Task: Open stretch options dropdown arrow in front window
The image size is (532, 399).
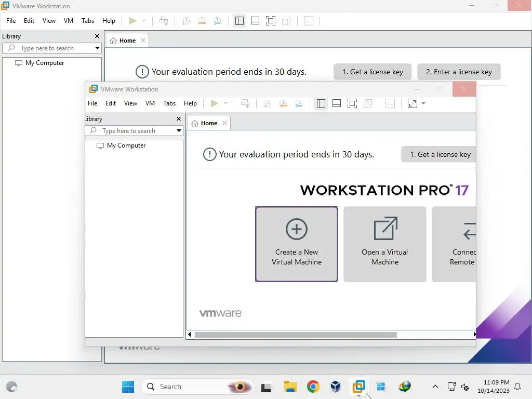Action: click(x=423, y=103)
